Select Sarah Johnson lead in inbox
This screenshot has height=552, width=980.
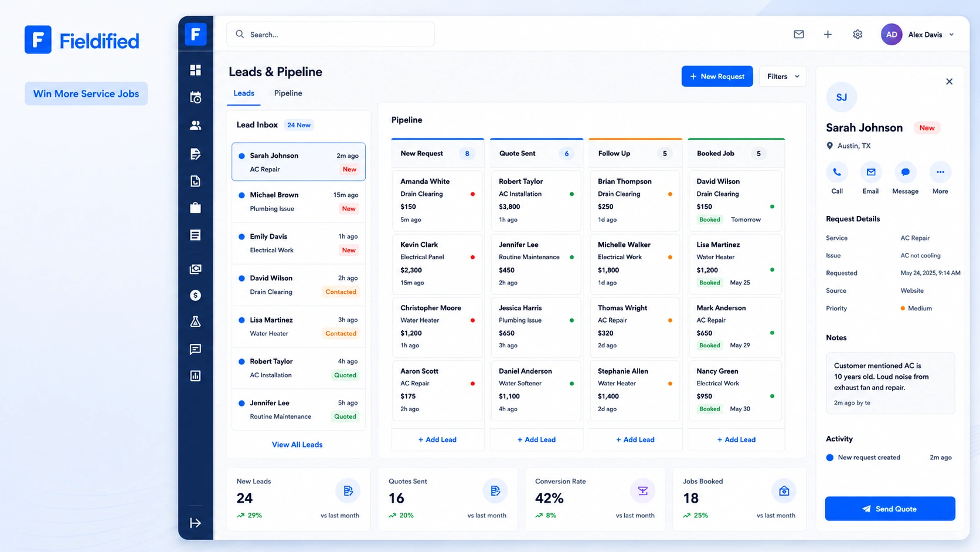pyautogui.click(x=298, y=162)
